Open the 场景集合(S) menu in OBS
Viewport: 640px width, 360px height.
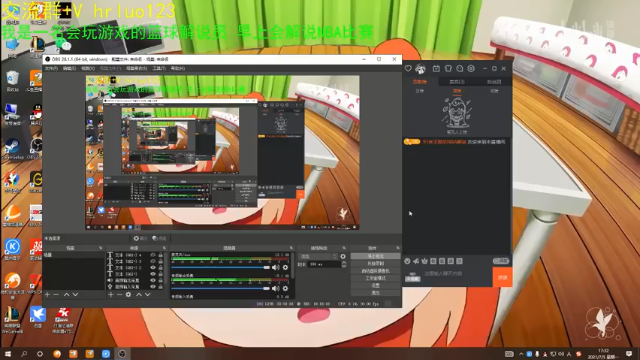pos(136,68)
